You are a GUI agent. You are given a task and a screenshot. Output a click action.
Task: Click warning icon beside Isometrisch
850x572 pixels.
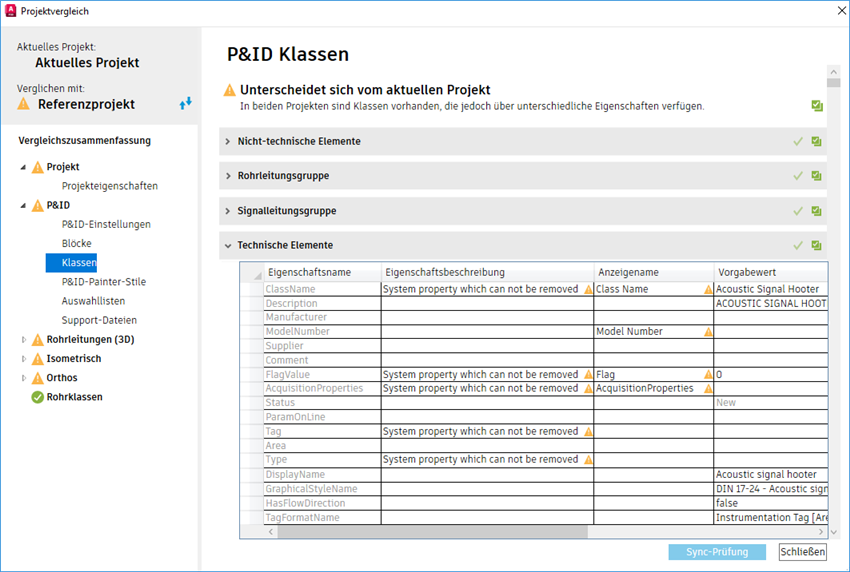37,359
